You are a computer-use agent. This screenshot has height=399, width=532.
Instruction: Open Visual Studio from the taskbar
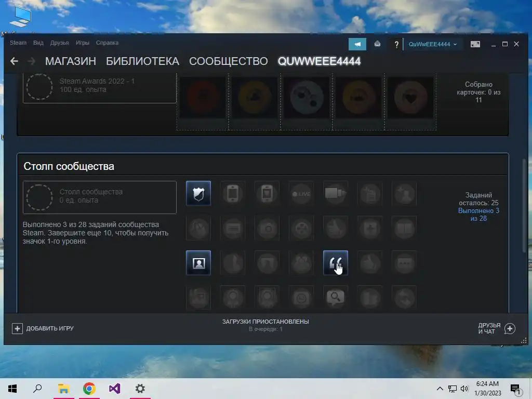[115, 389]
